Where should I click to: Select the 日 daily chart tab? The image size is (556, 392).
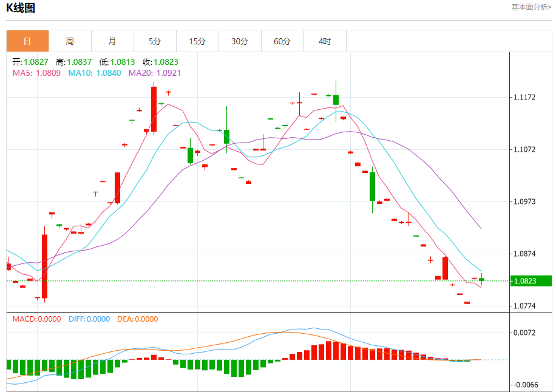pyautogui.click(x=27, y=41)
